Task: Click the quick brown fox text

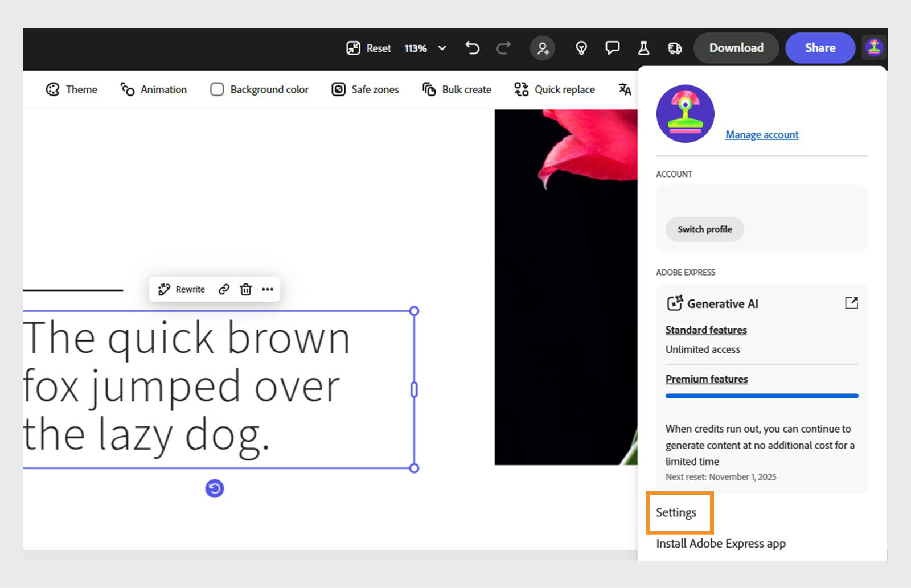Action: tap(186, 388)
